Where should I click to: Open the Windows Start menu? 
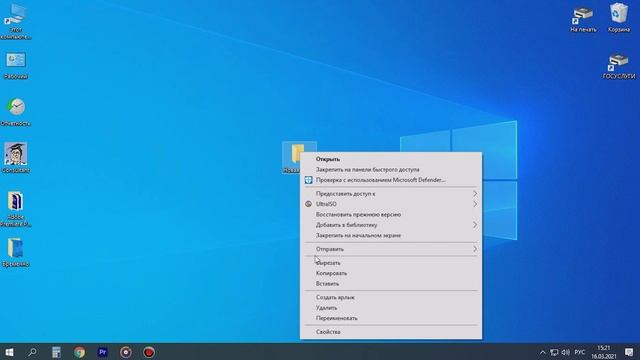[9, 352]
